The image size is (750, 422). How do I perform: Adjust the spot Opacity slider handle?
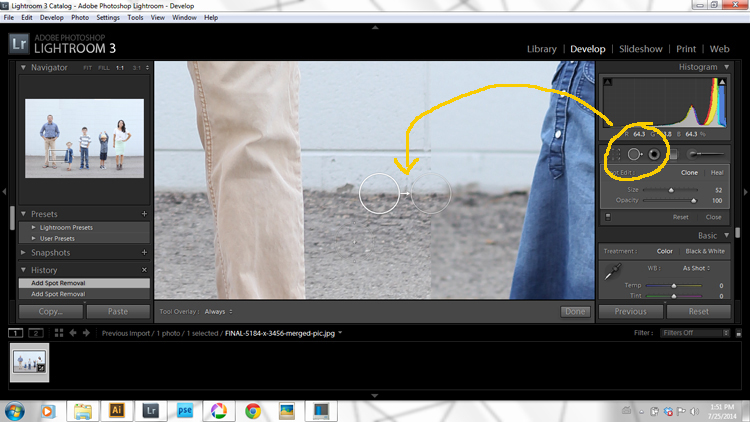tap(694, 200)
